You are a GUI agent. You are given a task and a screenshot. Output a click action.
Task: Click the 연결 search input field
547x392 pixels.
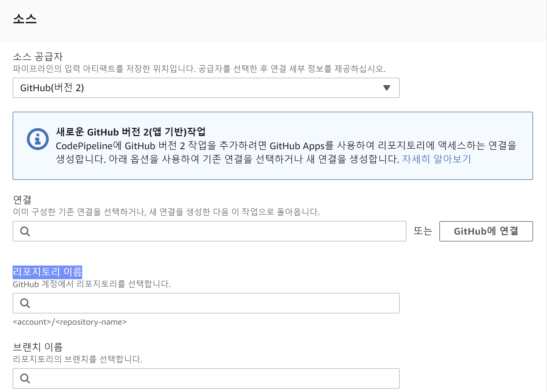tap(210, 231)
